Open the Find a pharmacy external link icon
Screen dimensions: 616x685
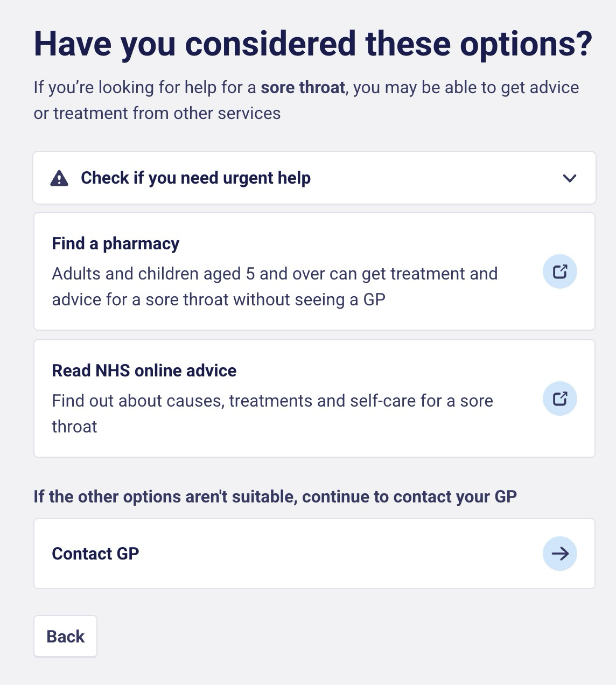point(560,271)
